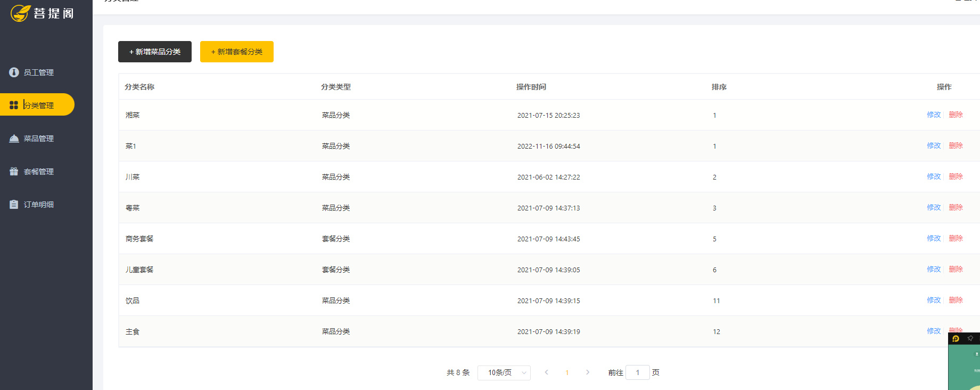Image resolution: width=980 pixels, height=390 pixels.
Task: Click 修改 for 菜1 row
Action: 934,145
